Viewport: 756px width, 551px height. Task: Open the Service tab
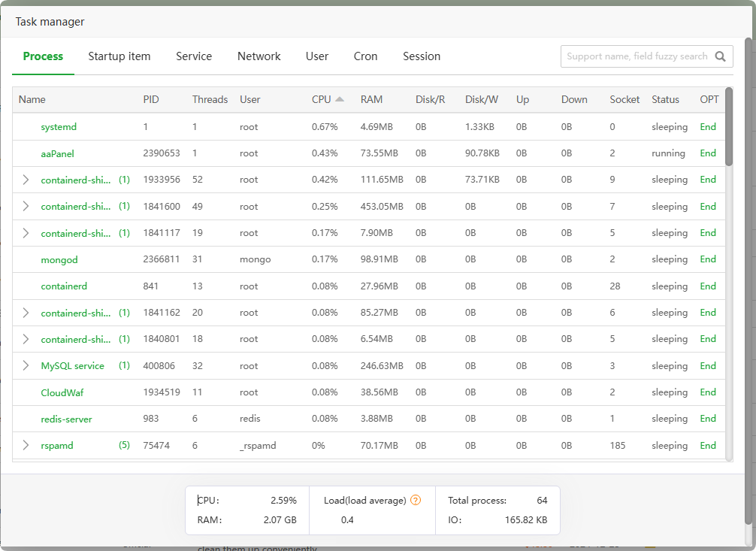(x=194, y=56)
